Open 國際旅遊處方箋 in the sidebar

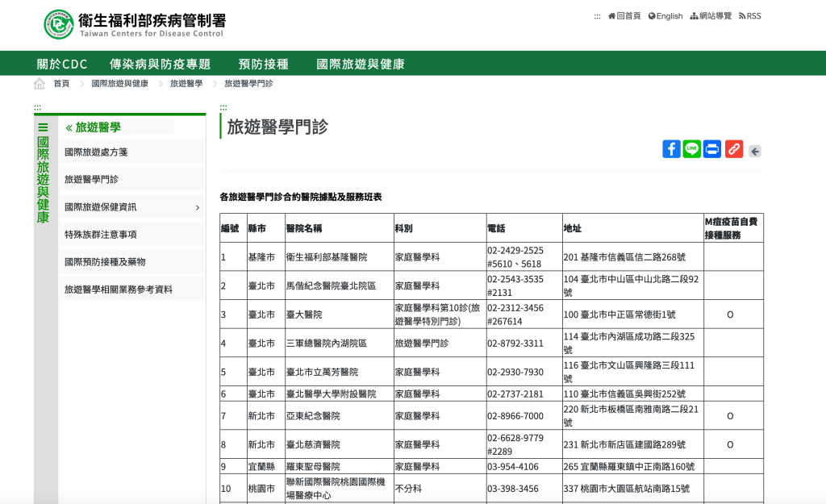pos(131,152)
